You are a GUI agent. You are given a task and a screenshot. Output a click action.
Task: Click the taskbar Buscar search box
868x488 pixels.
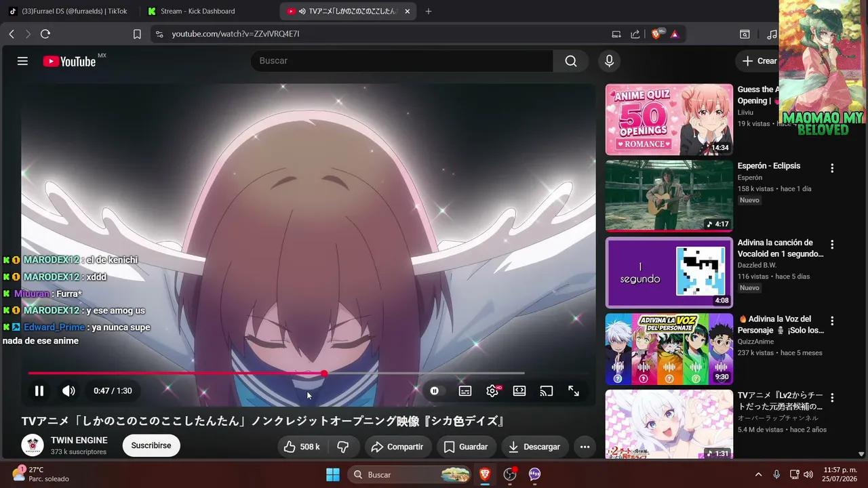[410, 474]
